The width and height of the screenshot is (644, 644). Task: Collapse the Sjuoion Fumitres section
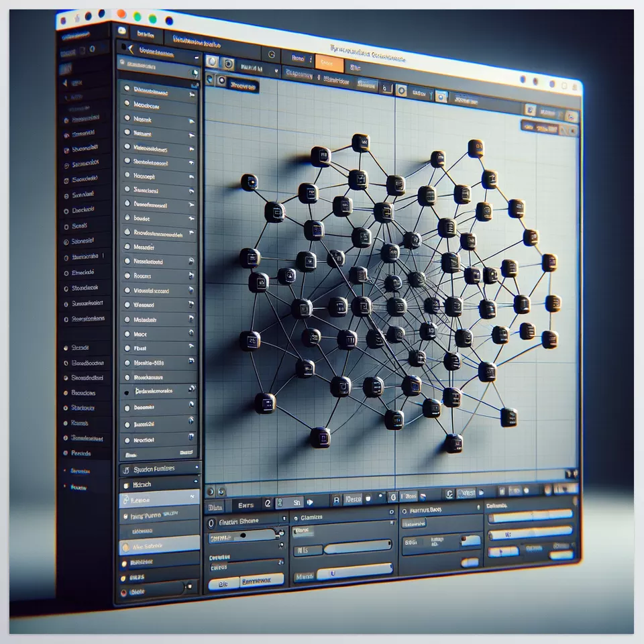coord(197,467)
